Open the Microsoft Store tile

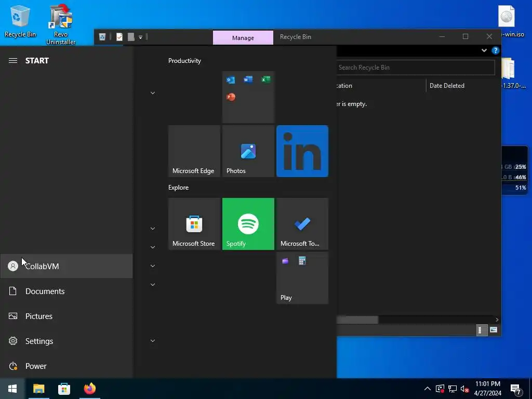(194, 224)
